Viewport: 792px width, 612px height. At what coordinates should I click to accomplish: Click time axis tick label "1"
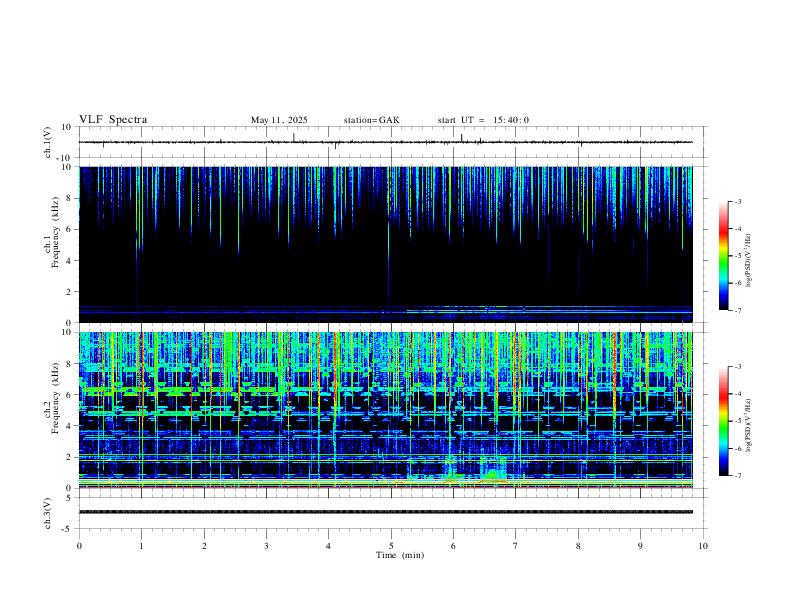point(141,546)
